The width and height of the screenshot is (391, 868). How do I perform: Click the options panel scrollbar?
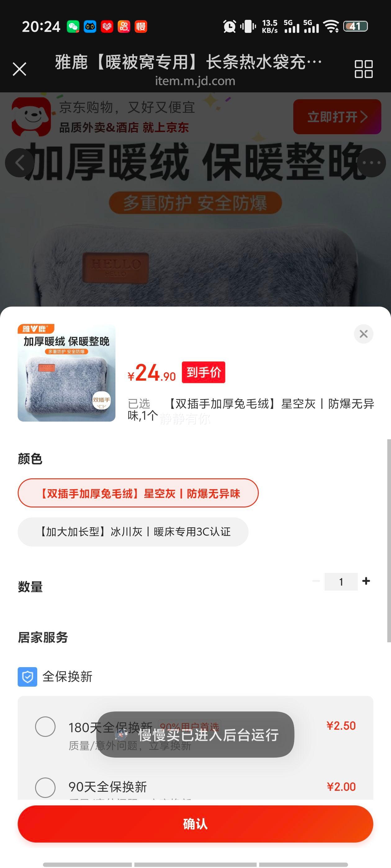pyautogui.click(x=389, y=541)
